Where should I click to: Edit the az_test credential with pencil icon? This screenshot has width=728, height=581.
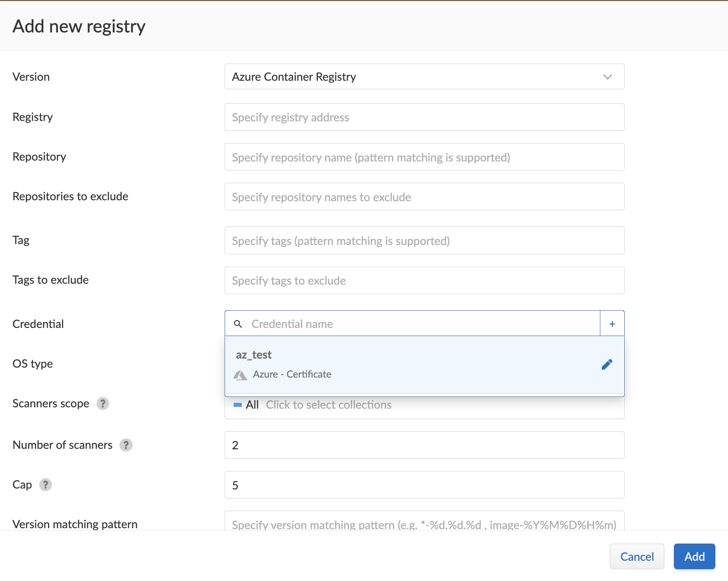(x=607, y=364)
